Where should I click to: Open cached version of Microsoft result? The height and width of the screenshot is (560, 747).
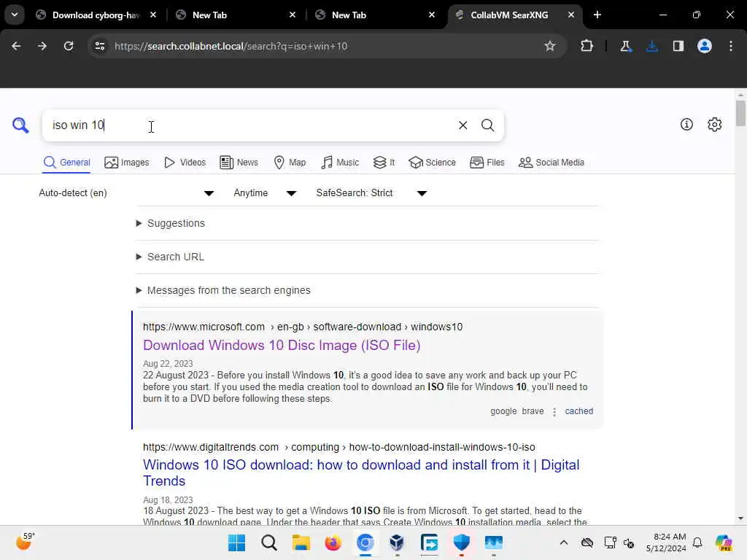point(578,411)
